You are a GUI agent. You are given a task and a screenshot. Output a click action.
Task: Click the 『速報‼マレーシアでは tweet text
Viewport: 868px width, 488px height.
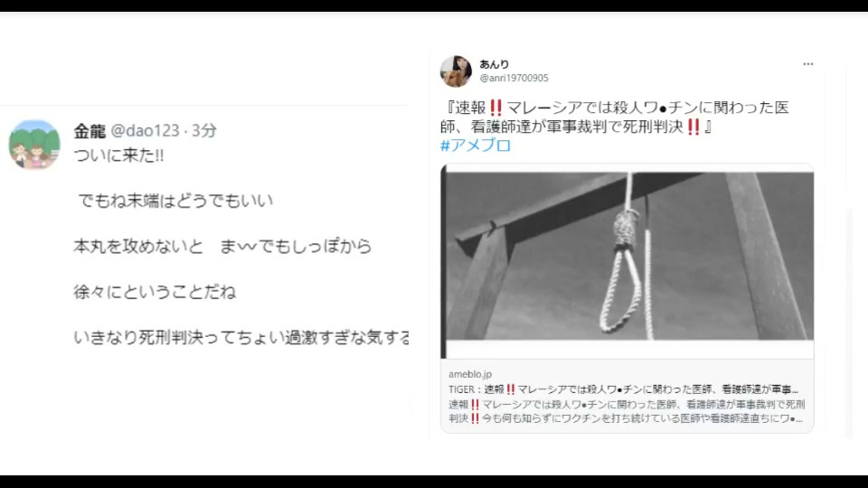click(x=615, y=117)
